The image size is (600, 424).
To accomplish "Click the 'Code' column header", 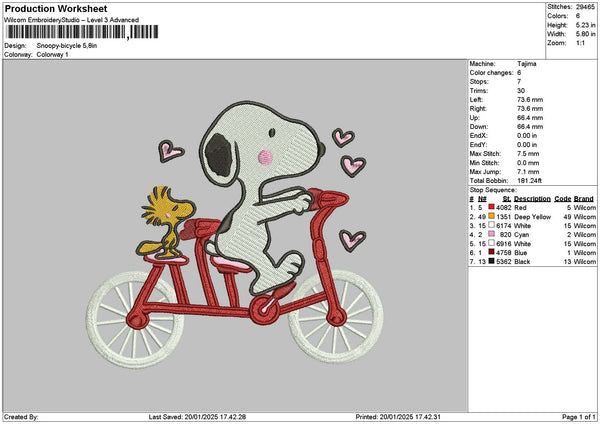I will (x=562, y=199).
